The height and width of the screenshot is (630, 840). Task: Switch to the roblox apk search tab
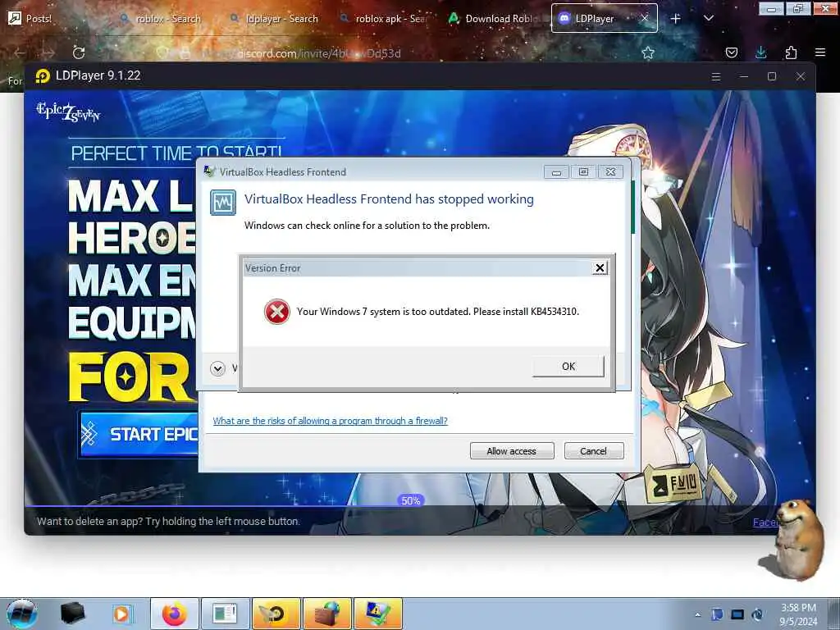click(385, 19)
